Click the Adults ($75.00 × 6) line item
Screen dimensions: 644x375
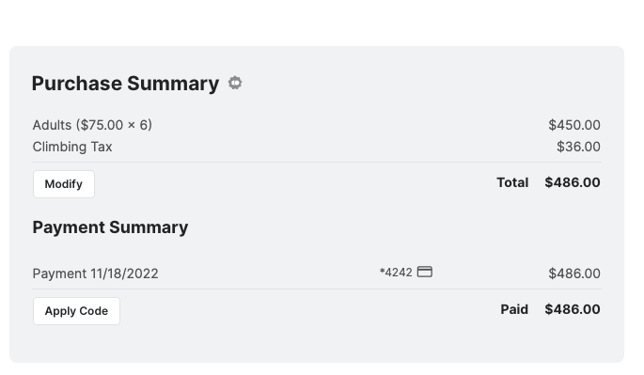tap(92, 124)
